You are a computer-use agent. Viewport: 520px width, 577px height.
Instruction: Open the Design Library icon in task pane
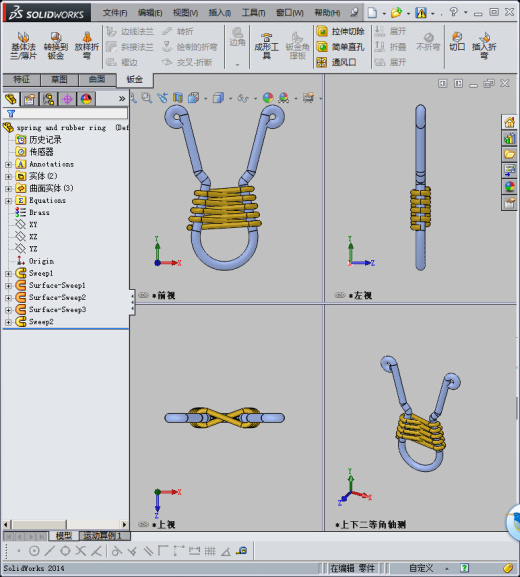509,139
